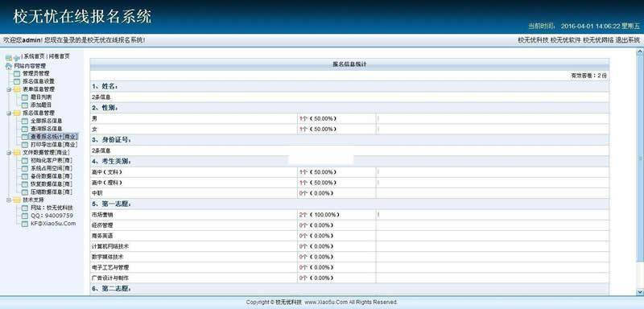
Task: Click the 中职 row label
Action: (97, 193)
